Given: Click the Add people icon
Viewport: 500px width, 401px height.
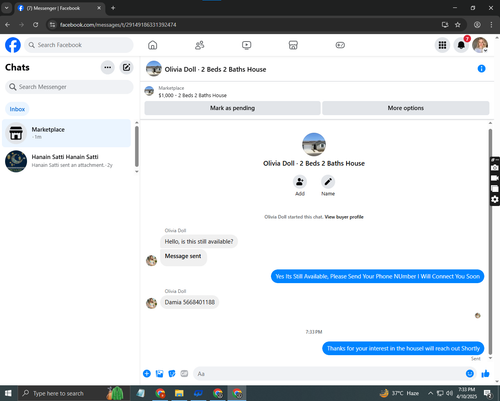Looking at the screenshot, I should coord(300,182).
